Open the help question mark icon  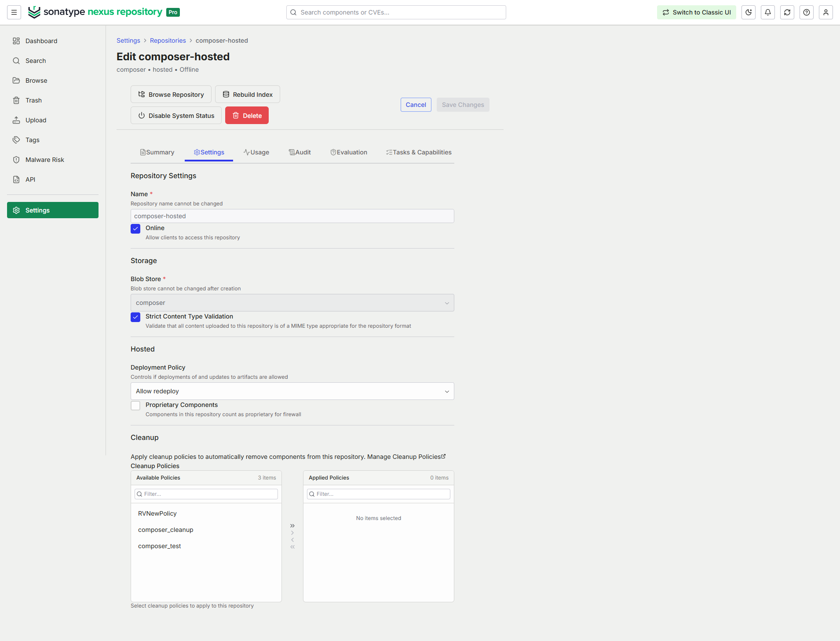pos(807,12)
